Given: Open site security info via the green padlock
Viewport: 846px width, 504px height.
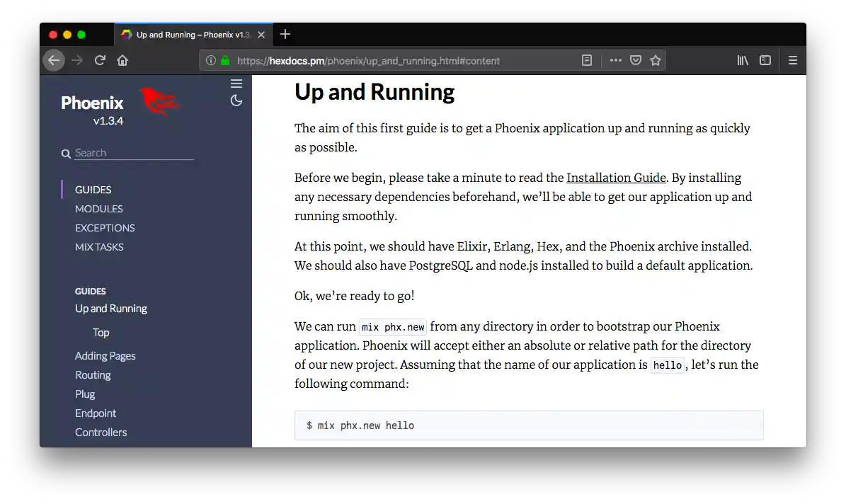Looking at the screenshot, I should point(225,60).
